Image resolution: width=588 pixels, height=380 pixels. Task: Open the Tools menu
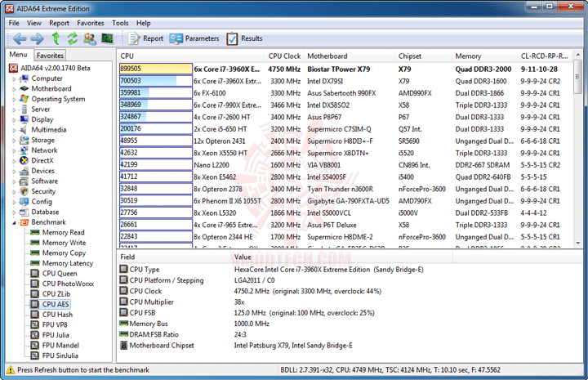120,23
